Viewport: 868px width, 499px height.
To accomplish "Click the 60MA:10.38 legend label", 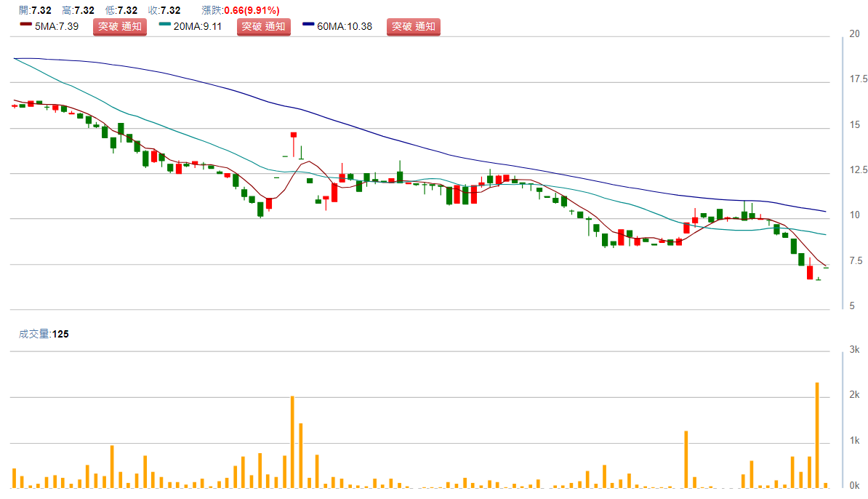I will [345, 27].
